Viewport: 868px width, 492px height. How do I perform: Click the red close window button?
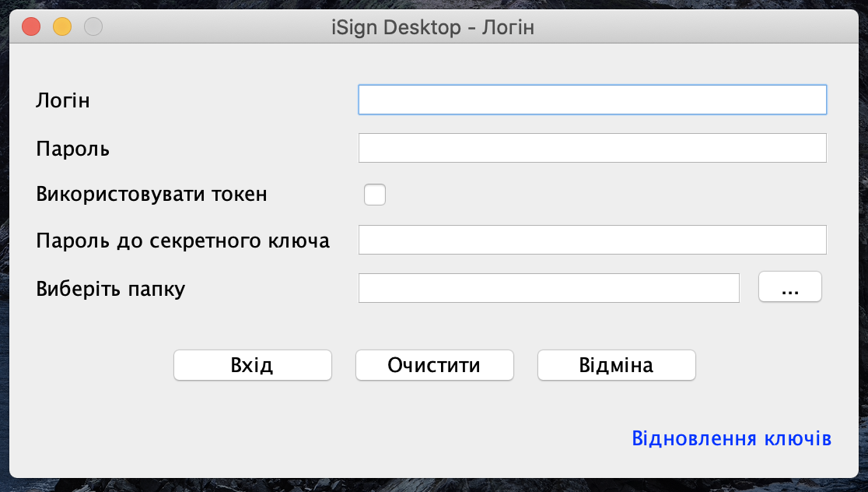coord(30,26)
